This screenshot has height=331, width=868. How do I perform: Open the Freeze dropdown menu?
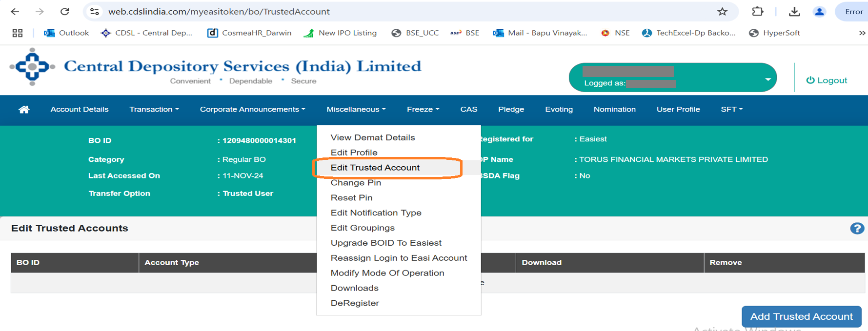(423, 110)
